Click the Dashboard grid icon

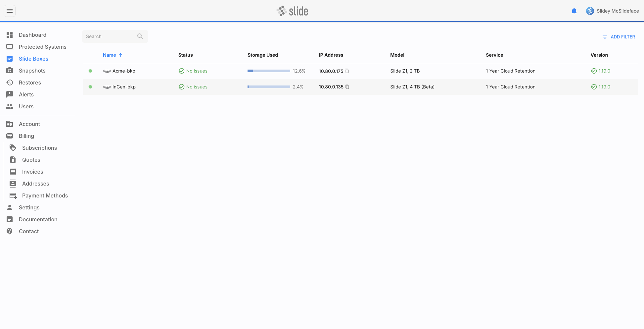pyautogui.click(x=10, y=35)
